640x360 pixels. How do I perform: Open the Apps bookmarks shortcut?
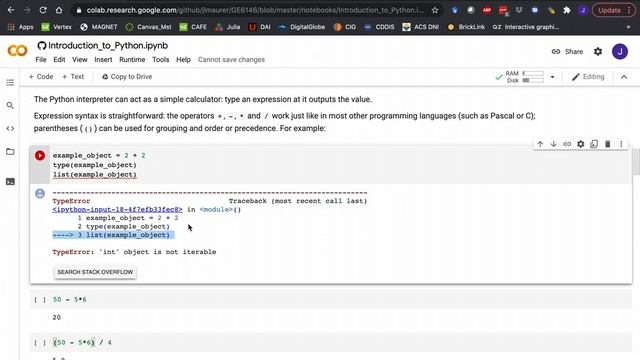pyautogui.click(x=20, y=27)
